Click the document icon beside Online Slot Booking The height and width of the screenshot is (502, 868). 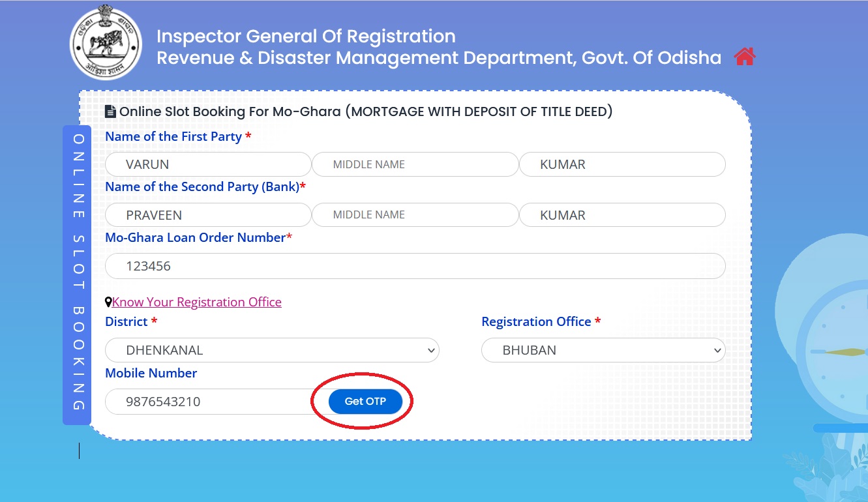click(x=110, y=111)
